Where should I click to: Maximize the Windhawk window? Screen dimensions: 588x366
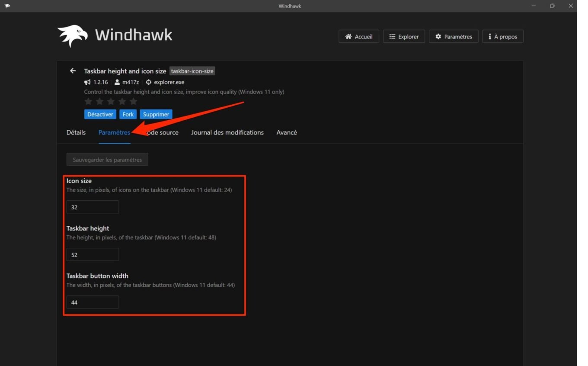[x=552, y=6]
